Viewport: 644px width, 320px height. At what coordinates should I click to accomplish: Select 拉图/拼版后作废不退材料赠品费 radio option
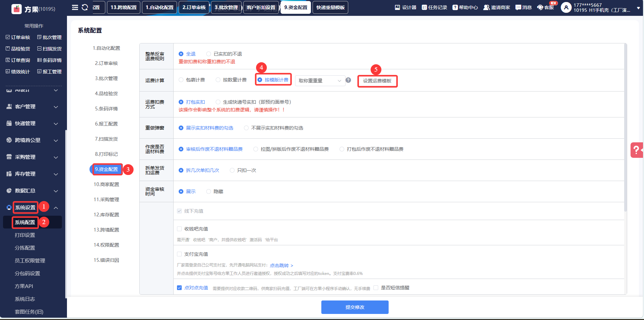256,149
